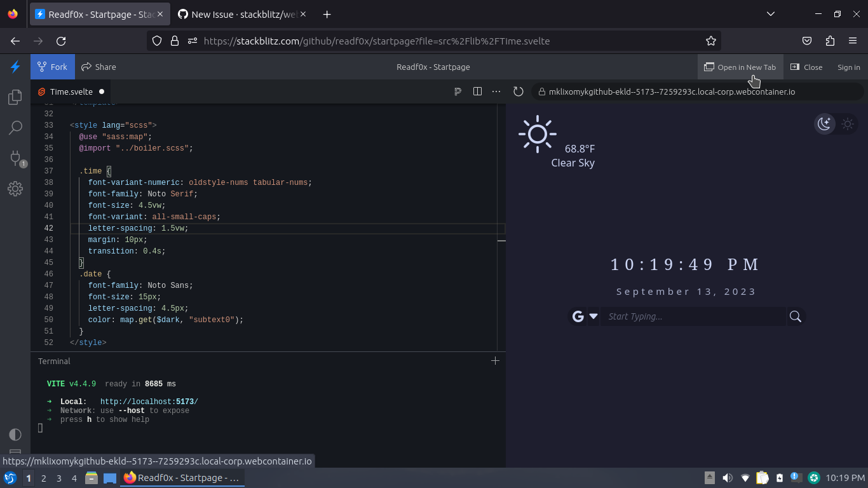Open the Search panel in the sidebar
Viewport: 868px width, 488px height.
tap(15, 128)
